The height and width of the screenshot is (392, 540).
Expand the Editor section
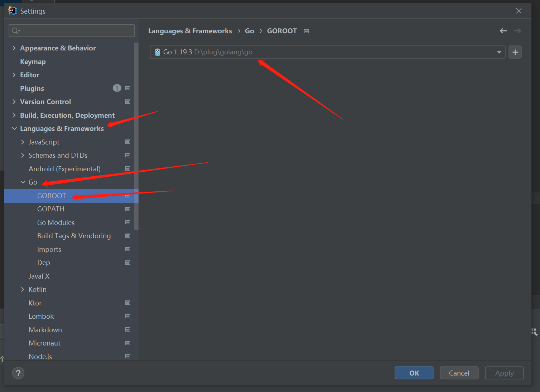14,75
